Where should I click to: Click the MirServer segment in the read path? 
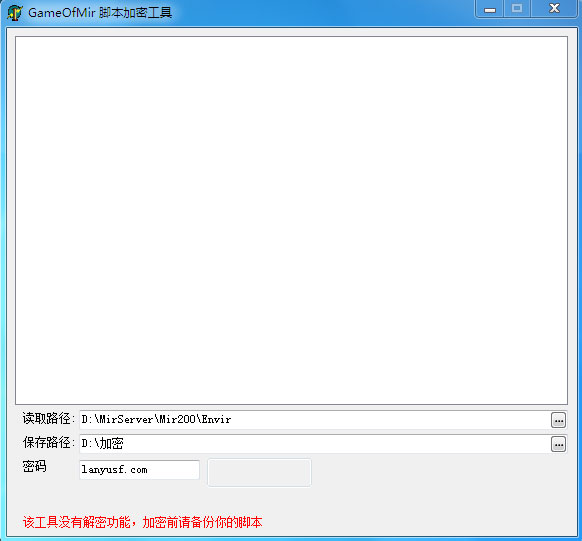[x=126, y=420]
